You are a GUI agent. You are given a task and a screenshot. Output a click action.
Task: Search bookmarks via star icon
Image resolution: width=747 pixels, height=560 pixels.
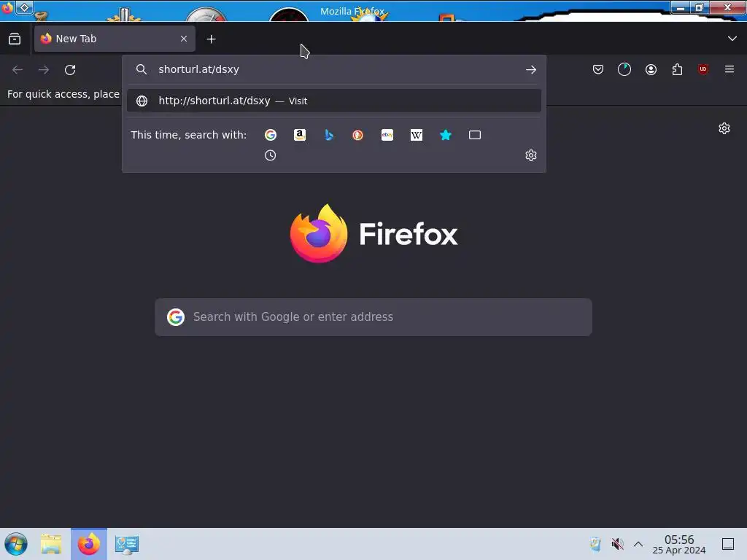coord(446,135)
